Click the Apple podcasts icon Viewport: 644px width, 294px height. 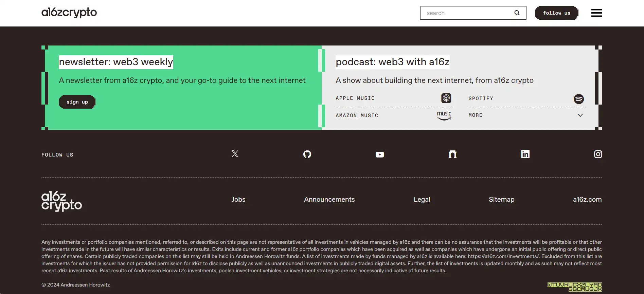tap(446, 98)
